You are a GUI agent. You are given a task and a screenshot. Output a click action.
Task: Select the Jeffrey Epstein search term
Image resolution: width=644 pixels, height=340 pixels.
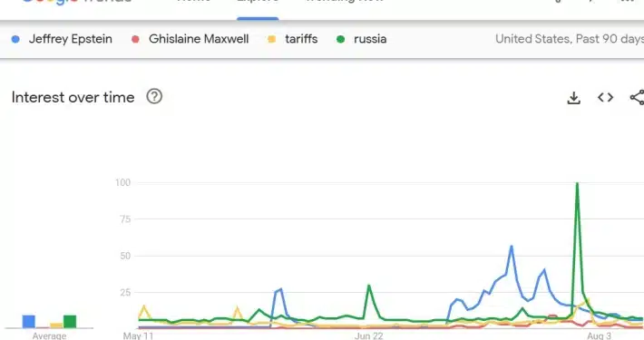click(x=70, y=39)
